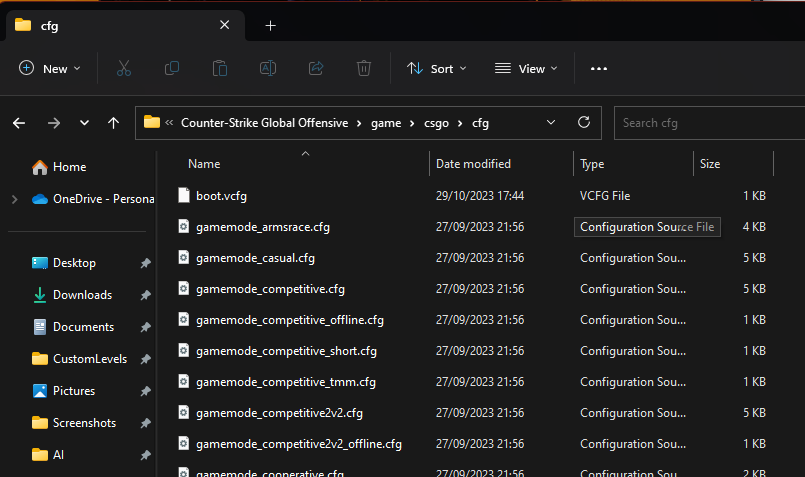Screen dimensions: 805x477
Task: Navigate to csgo breadcrumb folder
Action: click(x=436, y=123)
